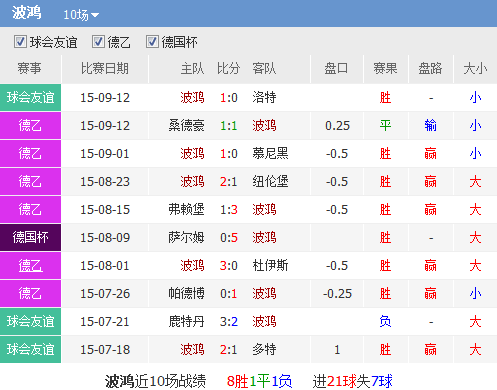Click 球会友谊 tag on 15-09-12 row
Image resolution: width=497 pixels, height=390 pixels.
coord(30,98)
